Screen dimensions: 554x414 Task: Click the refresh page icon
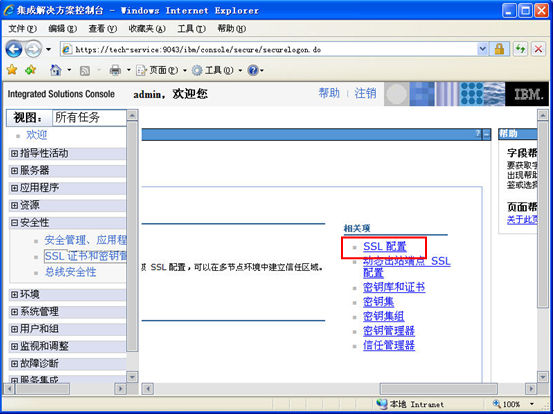click(x=520, y=49)
